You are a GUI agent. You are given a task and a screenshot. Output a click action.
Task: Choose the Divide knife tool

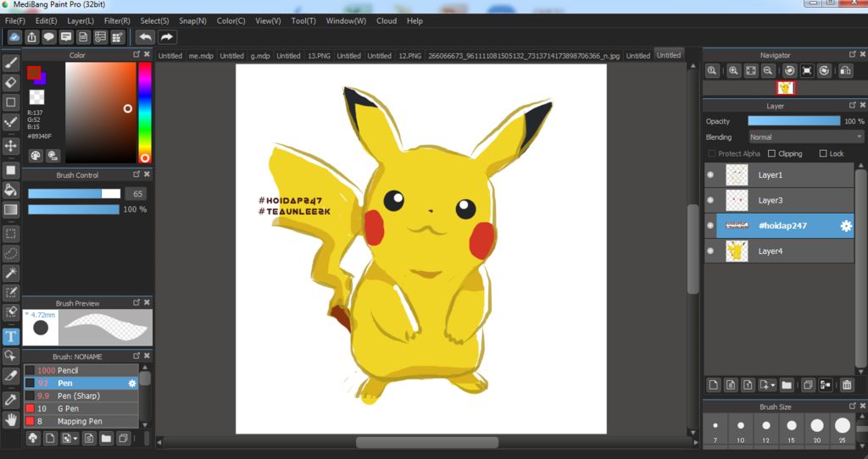pos(10,376)
